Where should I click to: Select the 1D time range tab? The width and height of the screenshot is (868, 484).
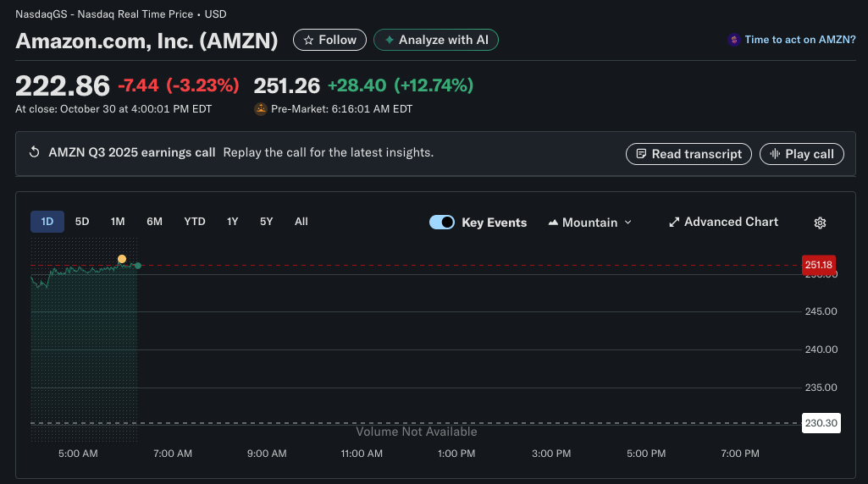point(47,221)
